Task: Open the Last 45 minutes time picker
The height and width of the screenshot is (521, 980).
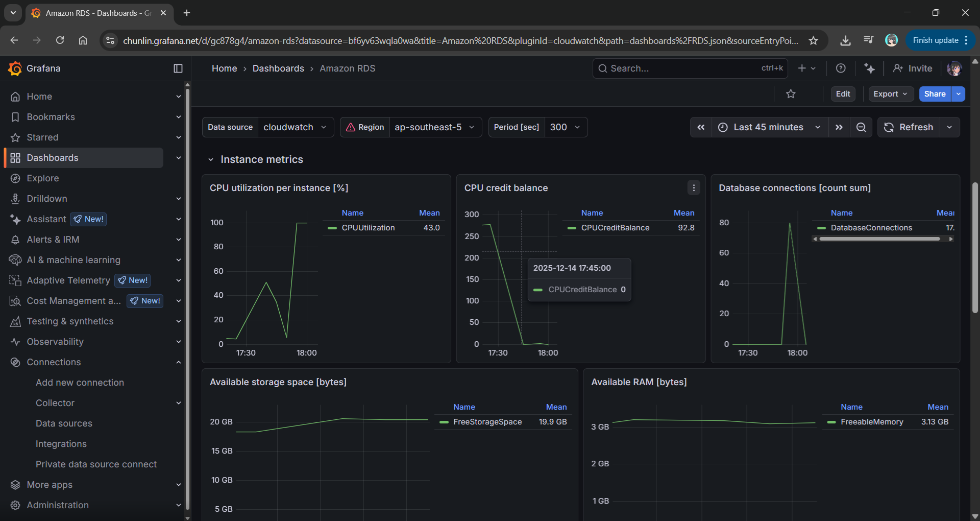Action: pos(770,127)
